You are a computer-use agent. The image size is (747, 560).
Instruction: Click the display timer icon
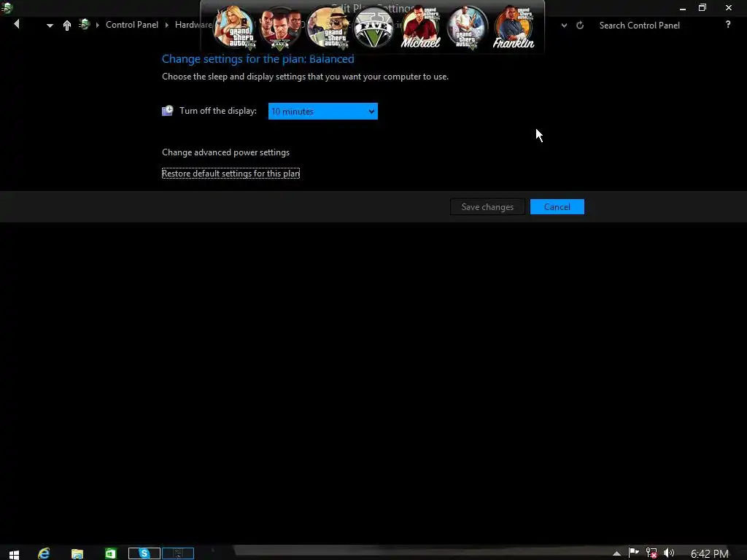[x=167, y=111]
